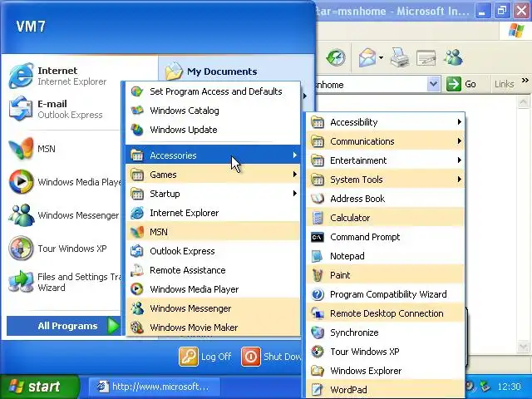Click Set Program Access and Defaults
This screenshot has height=399, width=532.
coord(213,91)
